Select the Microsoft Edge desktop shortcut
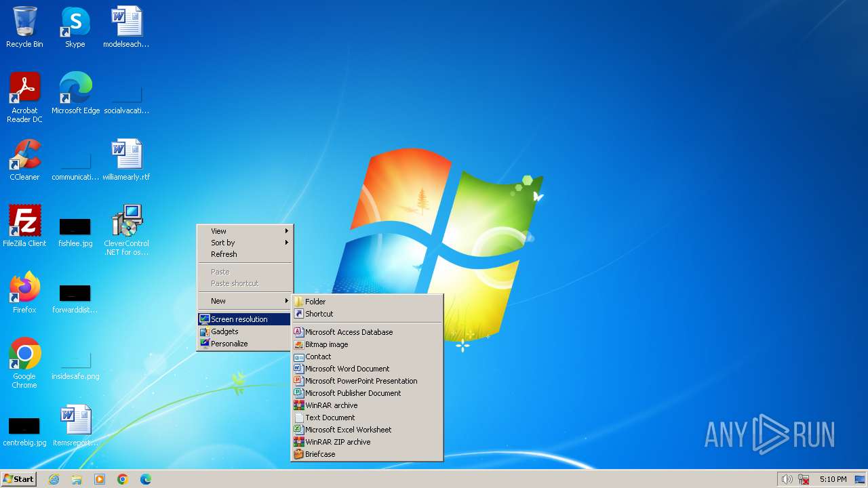 [75, 94]
